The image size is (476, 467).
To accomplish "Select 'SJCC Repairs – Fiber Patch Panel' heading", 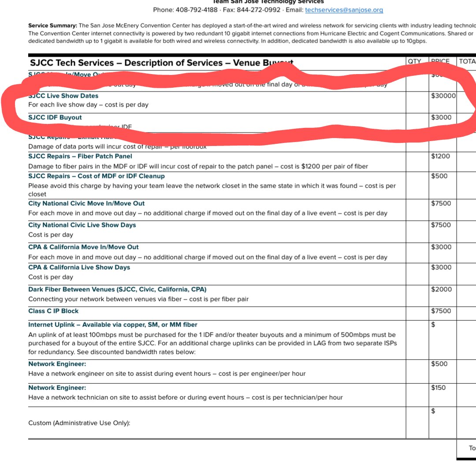I will pyautogui.click(x=80, y=156).
